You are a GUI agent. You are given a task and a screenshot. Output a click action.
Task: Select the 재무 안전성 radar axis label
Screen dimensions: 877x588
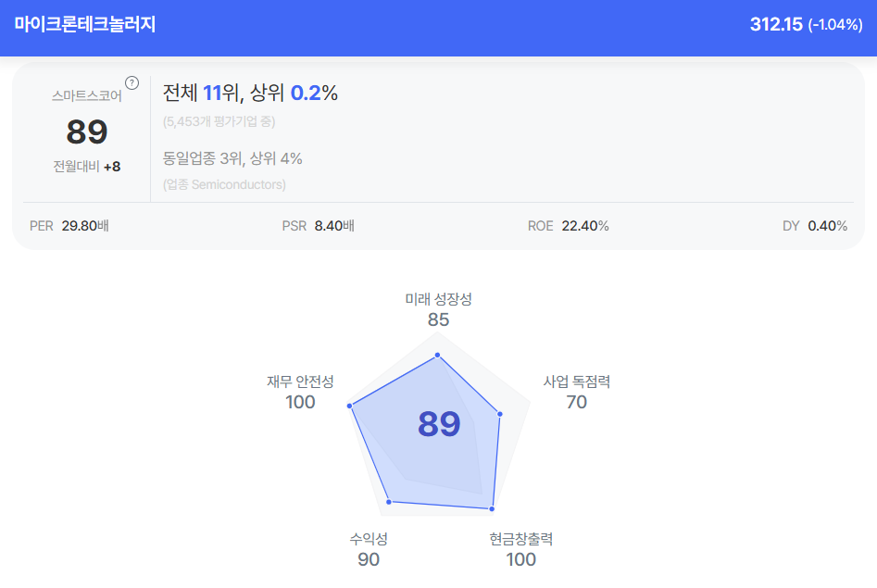pos(300,382)
